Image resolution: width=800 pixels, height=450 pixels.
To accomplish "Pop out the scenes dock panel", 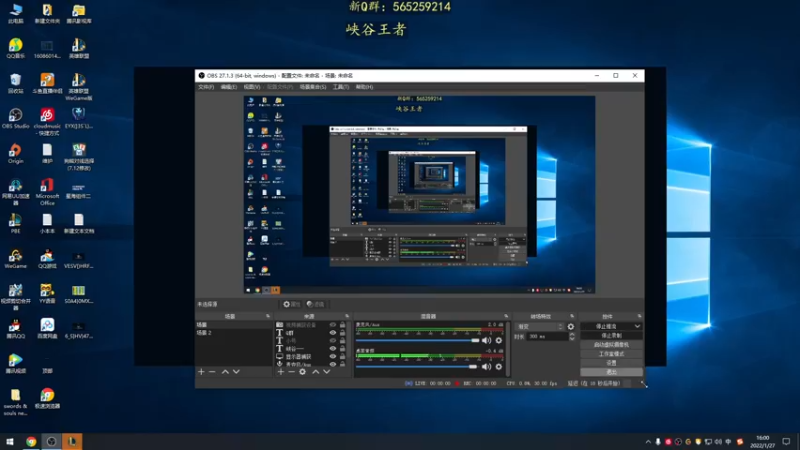I will tap(268, 316).
